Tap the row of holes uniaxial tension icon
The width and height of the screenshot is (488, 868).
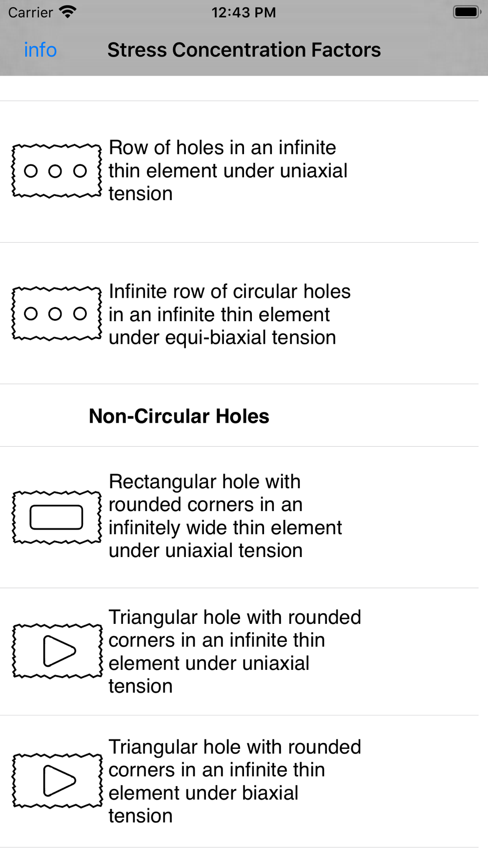coord(57,171)
